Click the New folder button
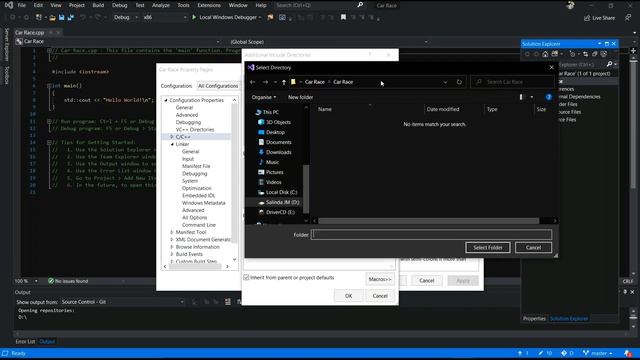Screen dimensions: 640x360 pyautogui.click(x=300, y=97)
